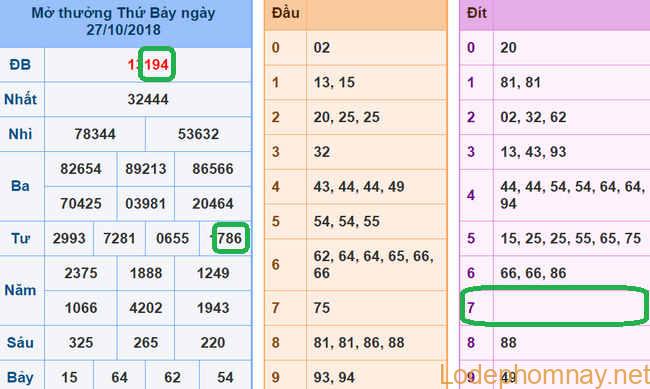The height and width of the screenshot is (389, 650).
Task: Select Tư prize number 7281
Action: click(x=119, y=238)
